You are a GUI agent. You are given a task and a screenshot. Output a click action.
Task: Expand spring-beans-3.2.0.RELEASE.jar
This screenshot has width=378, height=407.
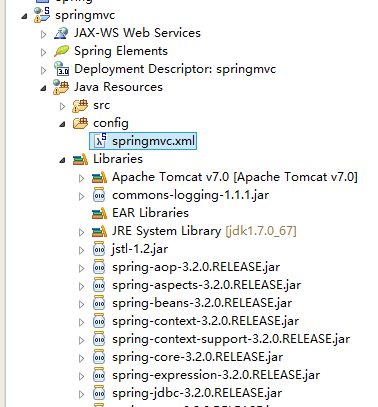coord(81,304)
